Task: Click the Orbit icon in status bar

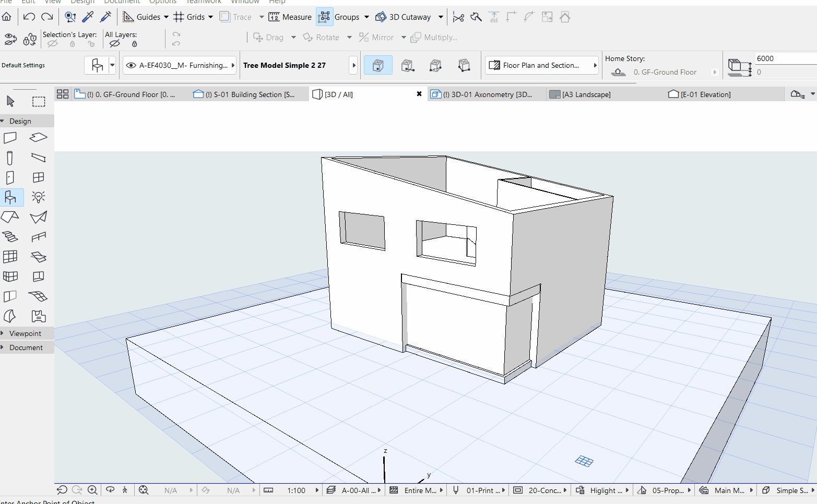Action: (110, 490)
